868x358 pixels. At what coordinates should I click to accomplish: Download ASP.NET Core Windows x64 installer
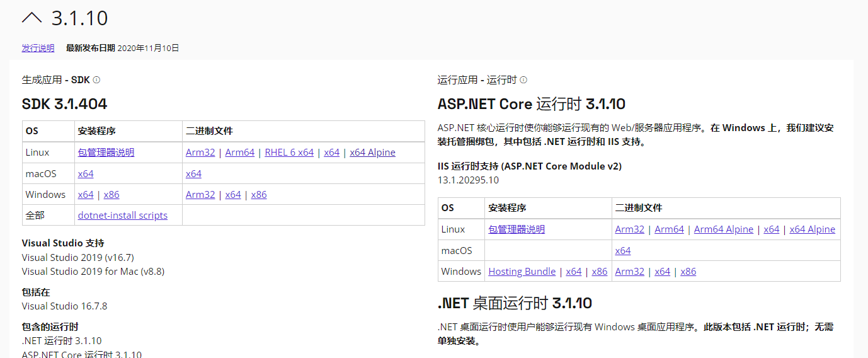point(574,272)
